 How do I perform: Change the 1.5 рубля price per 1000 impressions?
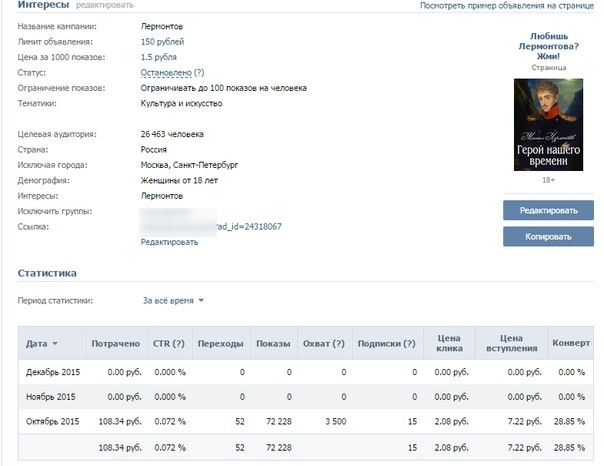click(x=162, y=57)
